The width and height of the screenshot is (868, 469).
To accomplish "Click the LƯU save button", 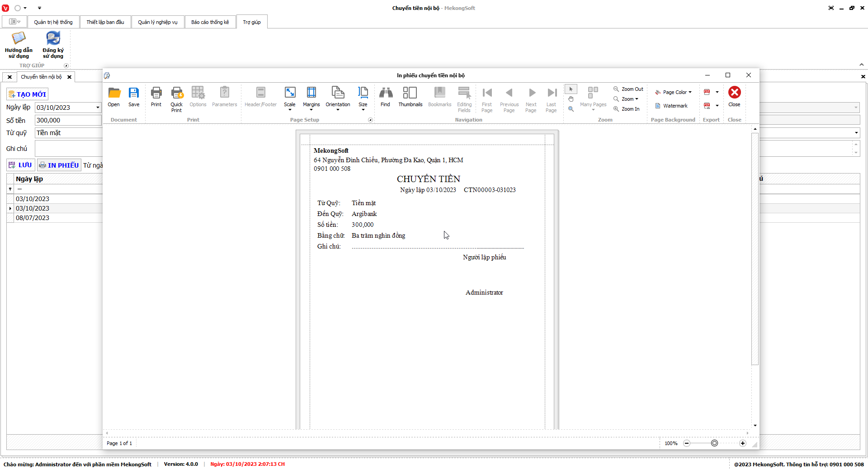I will click(21, 165).
